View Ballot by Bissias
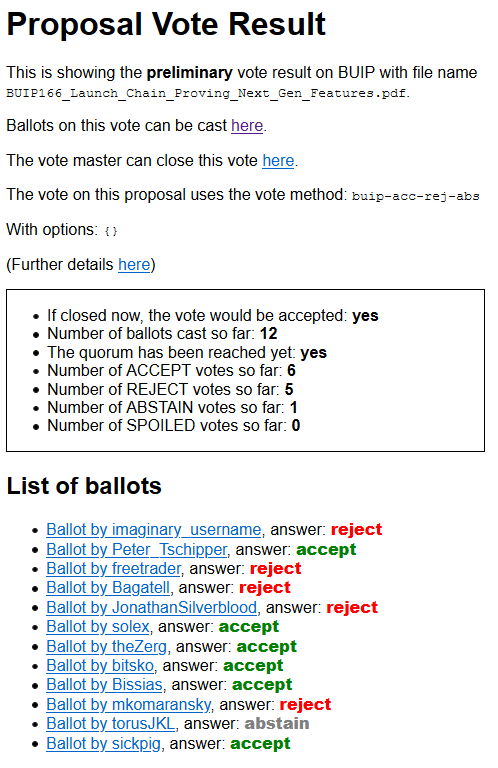This screenshot has width=498, height=768. [x=105, y=685]
